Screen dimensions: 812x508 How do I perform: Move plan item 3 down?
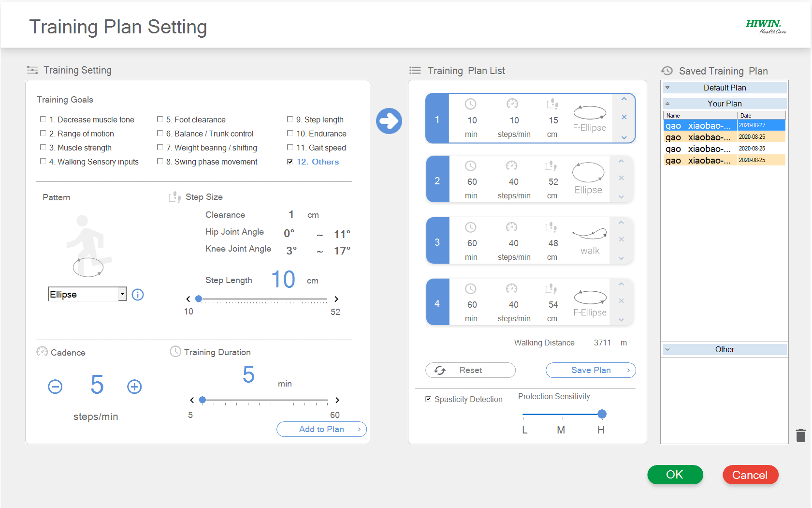pos(622,258)
